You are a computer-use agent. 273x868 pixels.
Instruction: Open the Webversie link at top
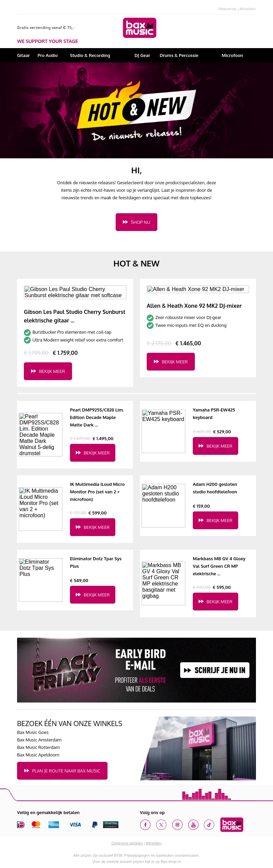click(227, 9)
